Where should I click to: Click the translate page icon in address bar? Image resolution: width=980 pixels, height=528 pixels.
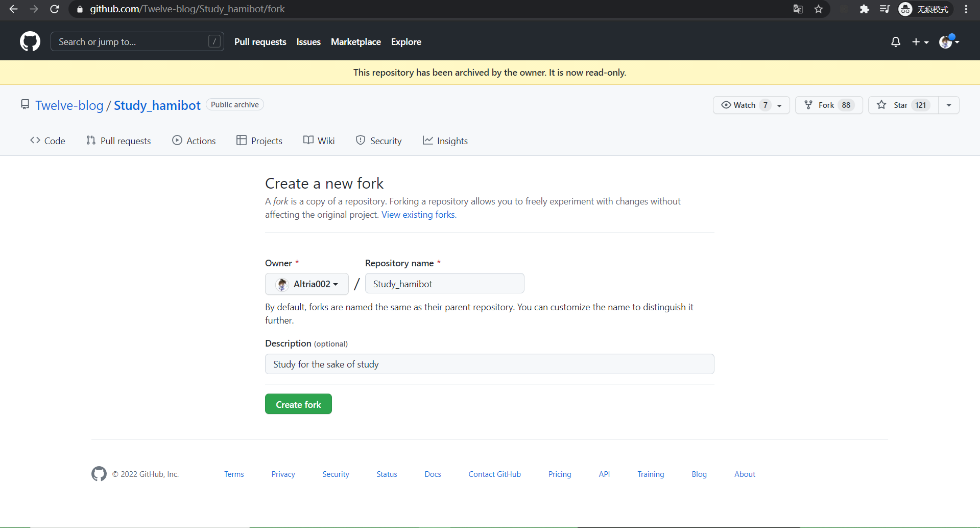coord(798,9)
